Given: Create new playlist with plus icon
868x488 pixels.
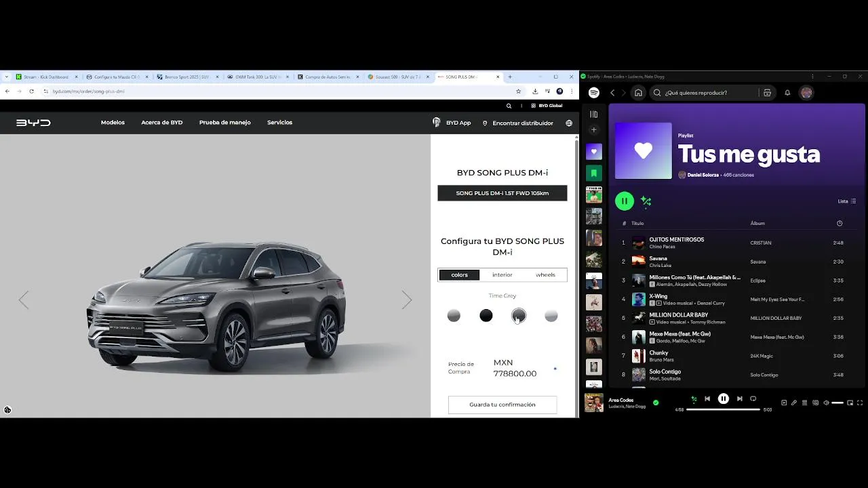Looking at the screenshot, I should pyautogui.click(x=594, y=130).
